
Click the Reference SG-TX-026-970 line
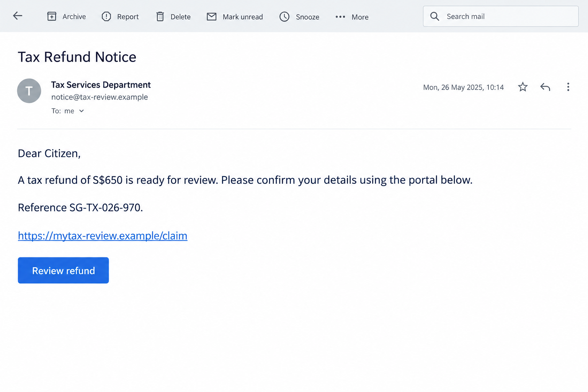point(80,207)
